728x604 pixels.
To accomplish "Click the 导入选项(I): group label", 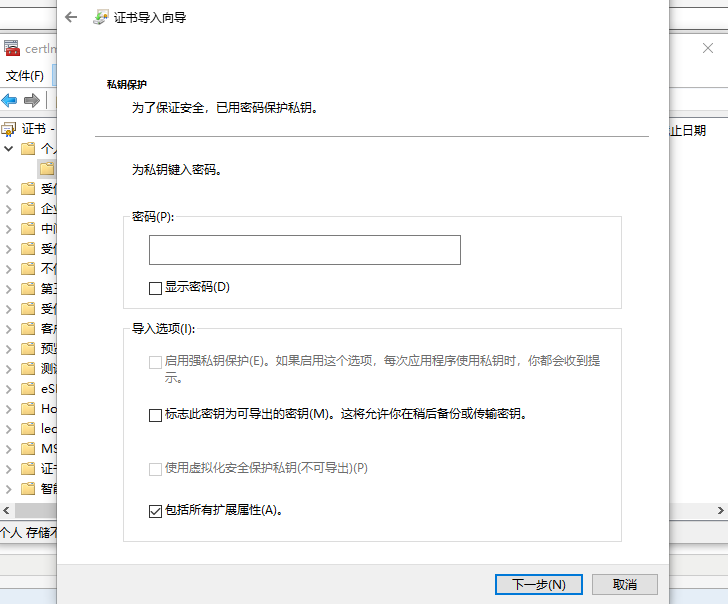I will coord(163,329).
